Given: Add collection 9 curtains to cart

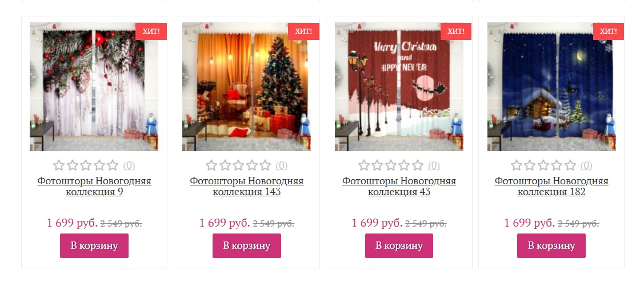Looking at the screenshot, I should [94, 246].
